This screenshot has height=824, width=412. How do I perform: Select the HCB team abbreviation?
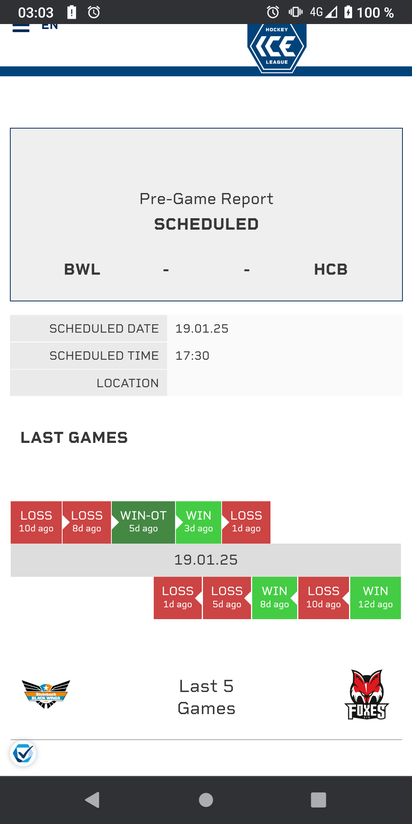331,270
